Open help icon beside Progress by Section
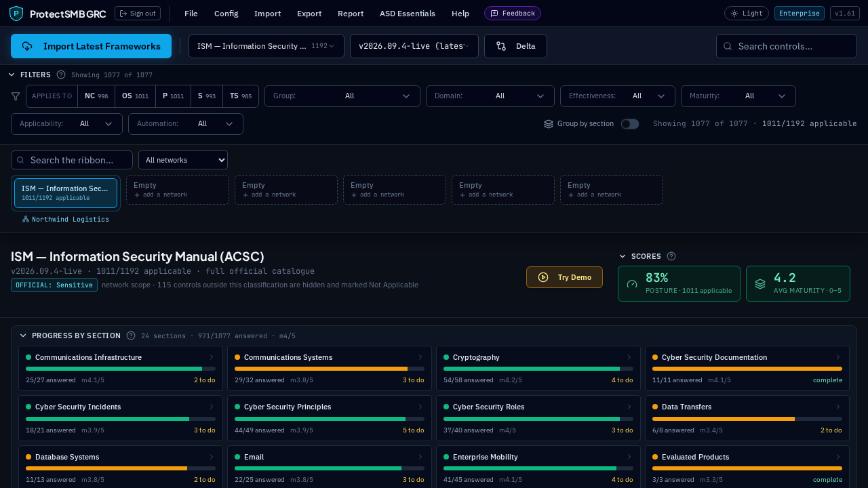Viewport: 868px width, 488px height. tap(131, 335)
